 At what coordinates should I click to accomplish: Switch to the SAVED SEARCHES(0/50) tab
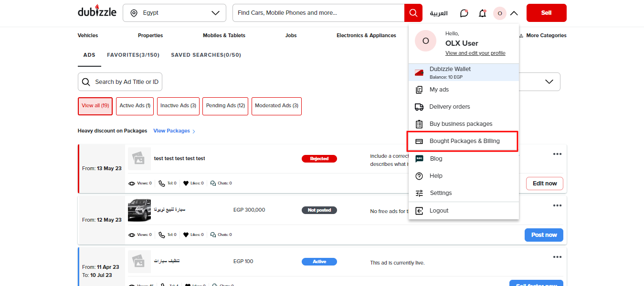coord(206,55)
